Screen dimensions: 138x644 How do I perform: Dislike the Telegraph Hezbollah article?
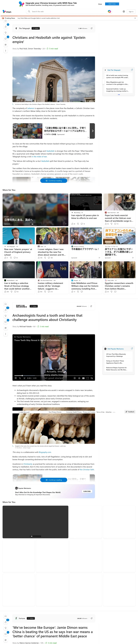[5, 33]
